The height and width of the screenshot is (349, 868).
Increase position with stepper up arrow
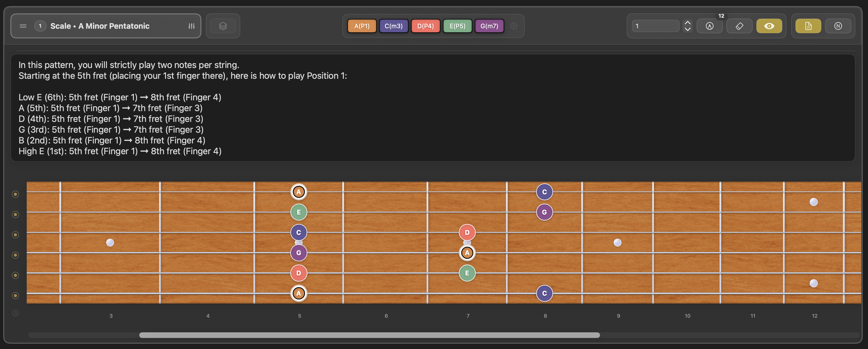[x=687, y=23]
